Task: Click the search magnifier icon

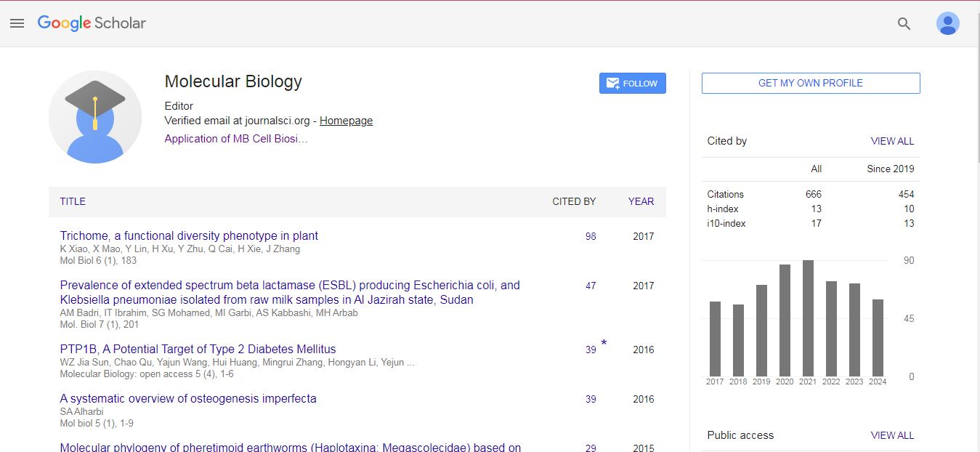Action: 904,23
